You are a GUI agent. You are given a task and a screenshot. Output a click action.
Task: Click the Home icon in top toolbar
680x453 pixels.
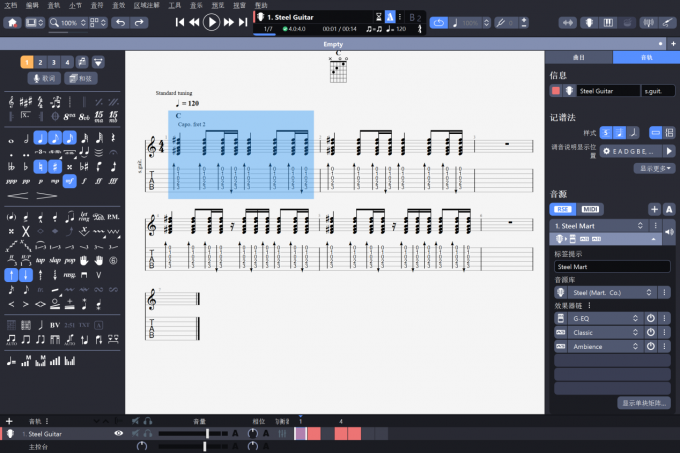(x=13, y=22)
